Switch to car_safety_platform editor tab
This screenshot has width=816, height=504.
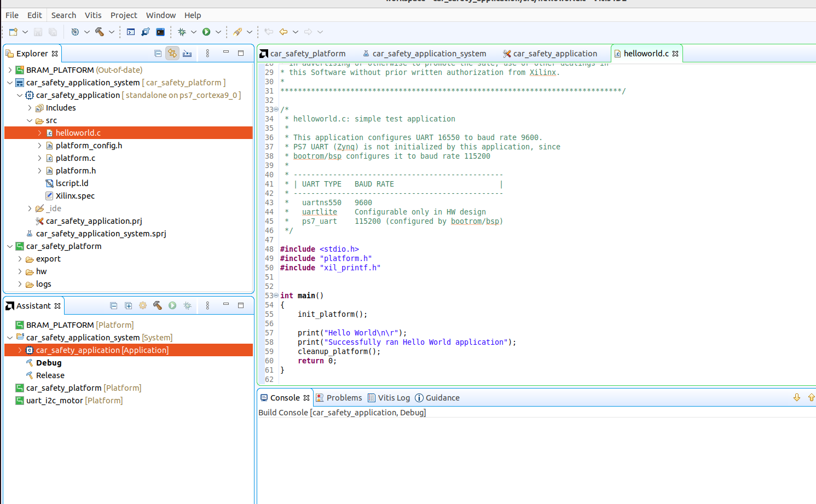click(303, 54)
